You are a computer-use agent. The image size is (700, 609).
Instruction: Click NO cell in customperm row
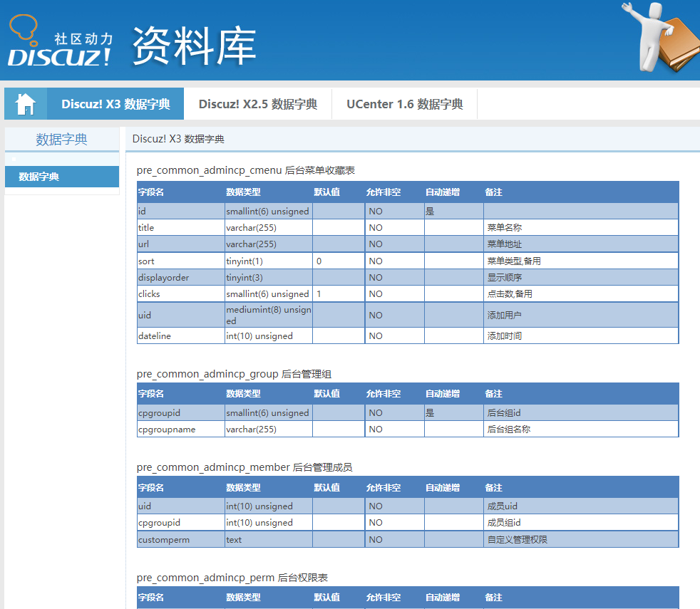pos(395,539)
